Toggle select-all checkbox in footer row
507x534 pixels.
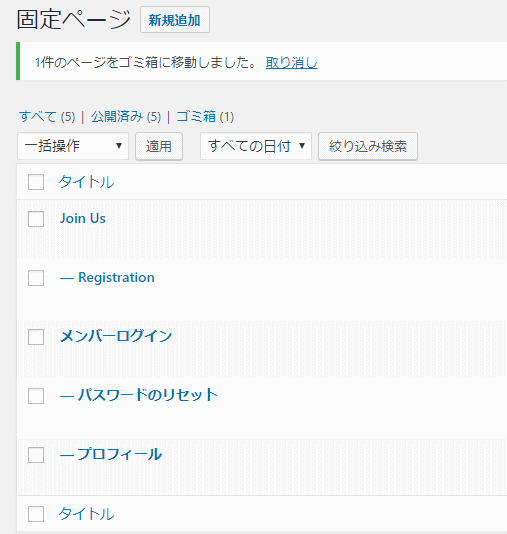click(36, 514)
